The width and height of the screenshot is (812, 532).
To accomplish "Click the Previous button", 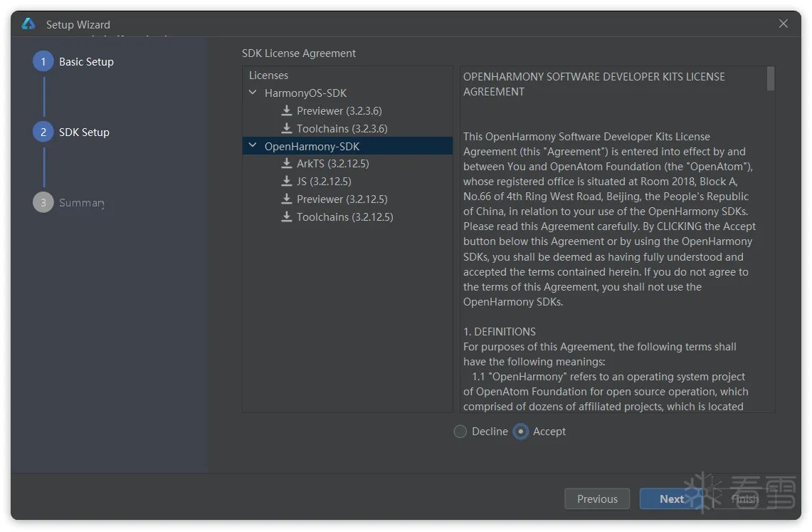I will pyautogui.click(x=597, y=499).
